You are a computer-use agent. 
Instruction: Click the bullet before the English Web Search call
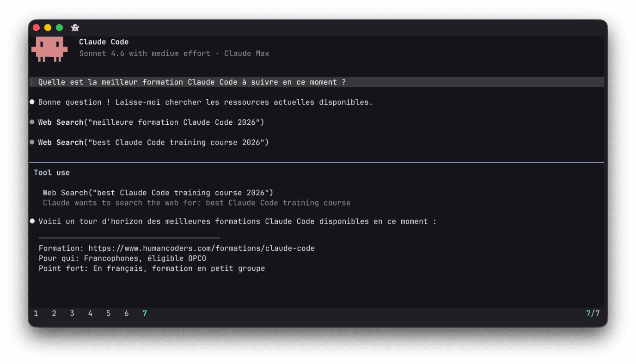[31, 142]
